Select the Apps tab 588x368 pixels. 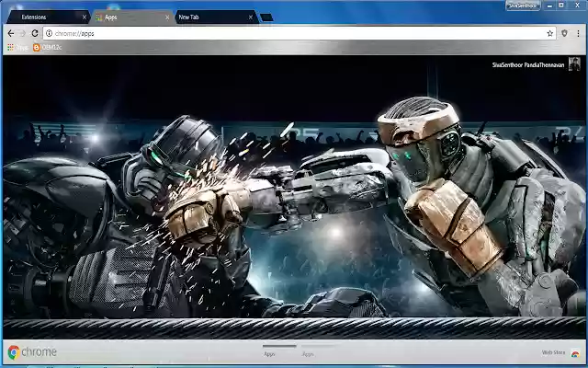click(131, 17)
